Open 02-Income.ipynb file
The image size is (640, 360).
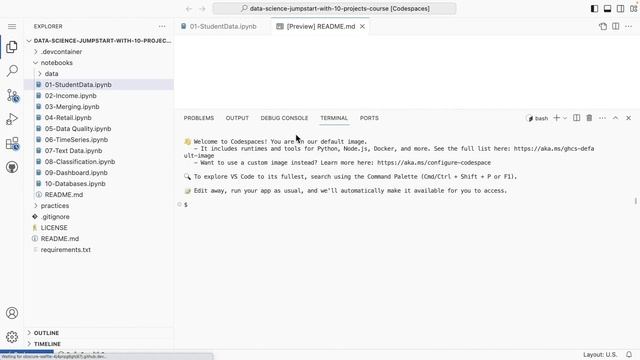click(99, 96)
